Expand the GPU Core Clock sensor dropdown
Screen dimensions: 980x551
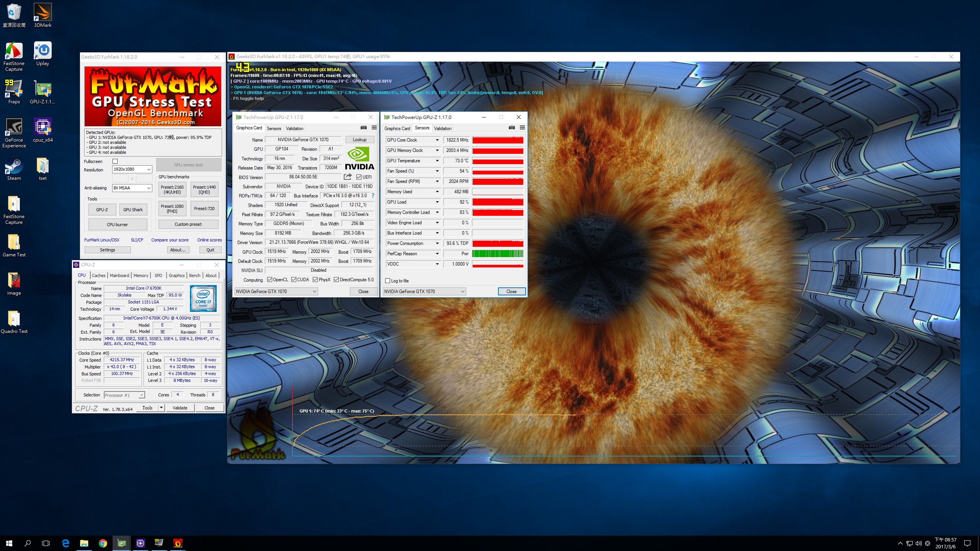[x=437, y=140]
